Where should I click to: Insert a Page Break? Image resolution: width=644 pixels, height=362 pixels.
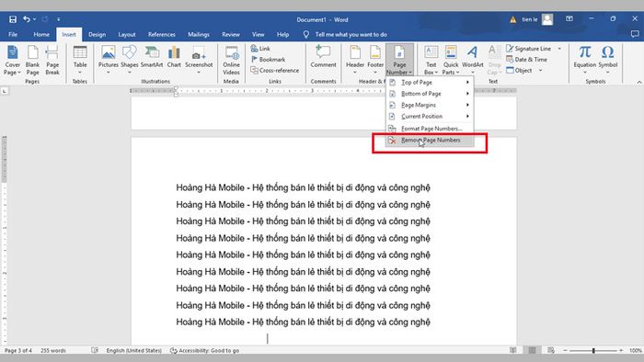pos(52,61)
